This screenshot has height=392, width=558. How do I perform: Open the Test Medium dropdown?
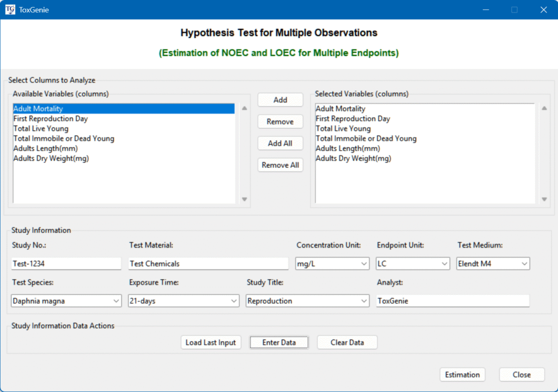pos(493,264)
